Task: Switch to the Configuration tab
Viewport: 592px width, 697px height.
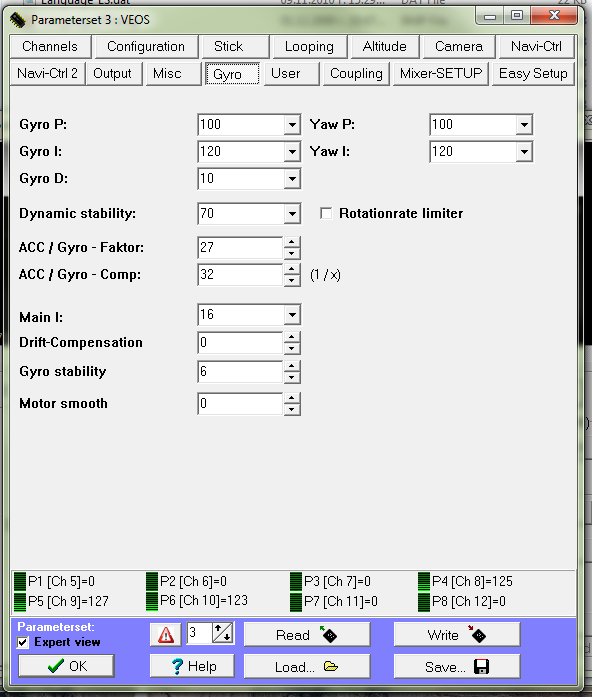Action: pyautogui.click(x=146, y=47)
